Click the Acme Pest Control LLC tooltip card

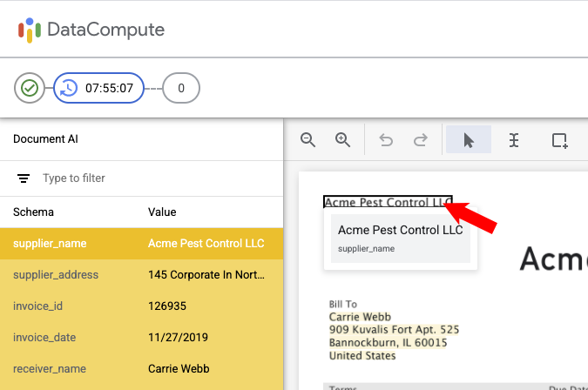(x=400, y=238)
